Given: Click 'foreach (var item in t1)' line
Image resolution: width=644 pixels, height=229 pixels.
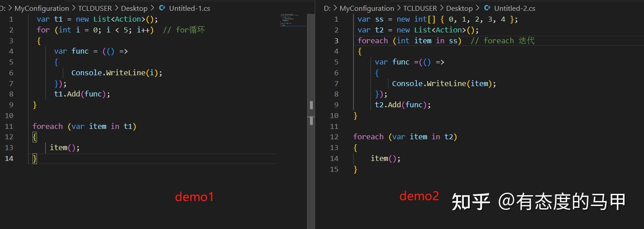Looking at the screenshot, I should (84, 126).
